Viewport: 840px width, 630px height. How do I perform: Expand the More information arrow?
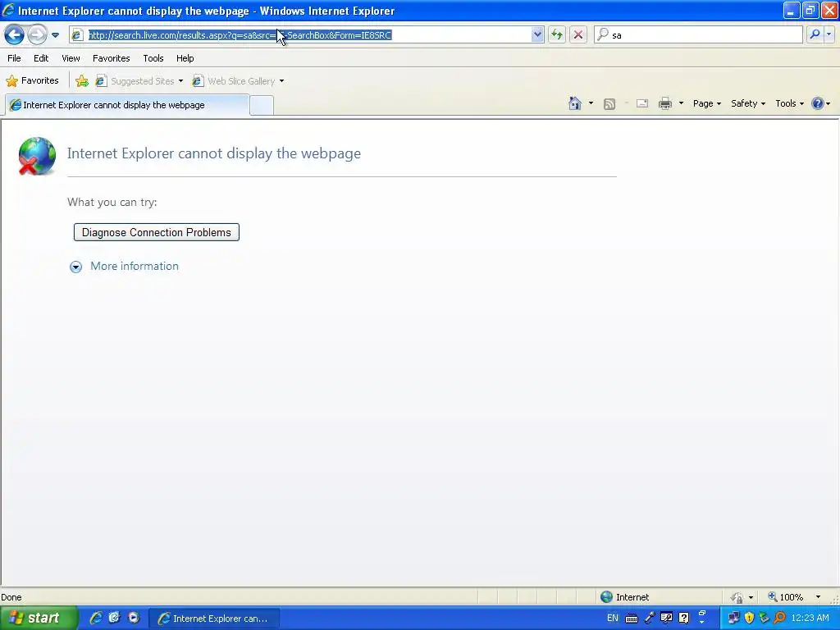point(76,267)
